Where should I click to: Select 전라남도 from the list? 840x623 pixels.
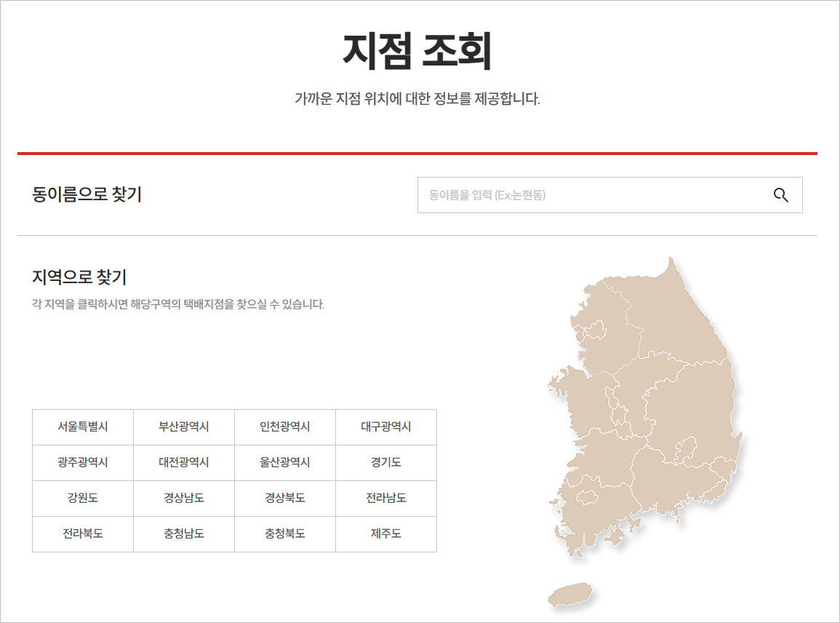pos(385,499)
